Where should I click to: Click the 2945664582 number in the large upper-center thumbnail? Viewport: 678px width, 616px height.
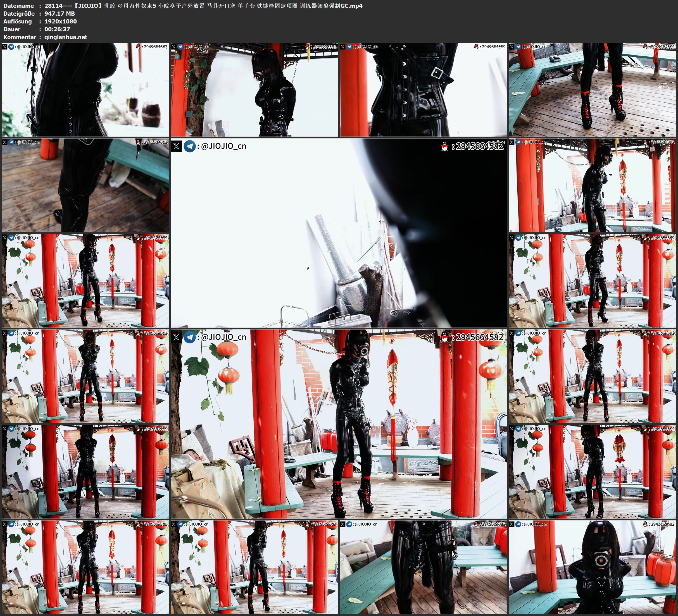(x=480, y=146)
